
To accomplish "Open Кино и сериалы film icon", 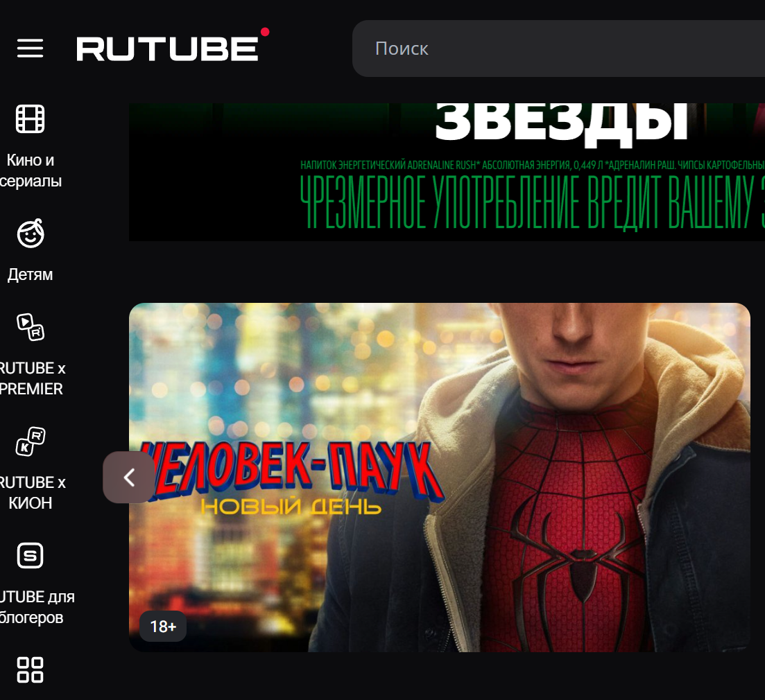I will tap(31, 119).
